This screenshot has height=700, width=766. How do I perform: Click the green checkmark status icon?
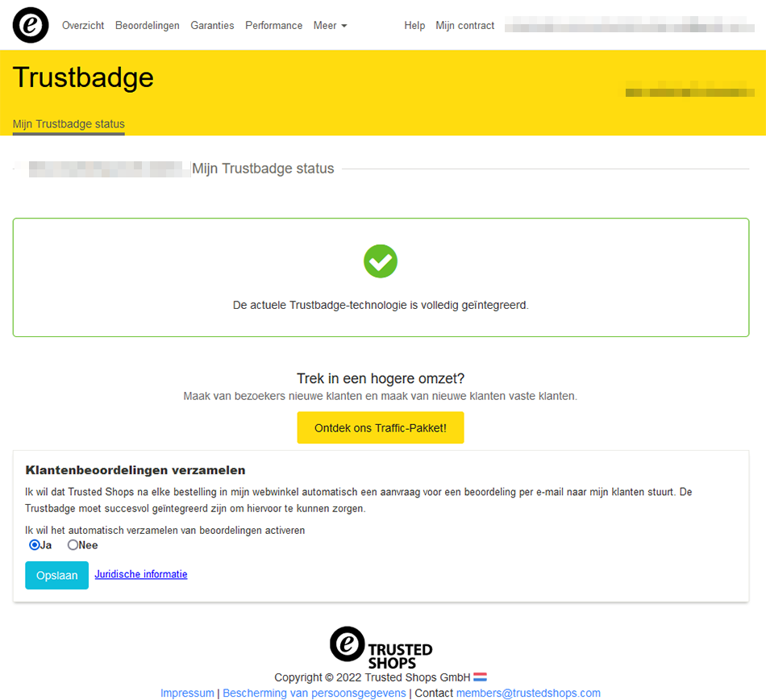(381, 261)
